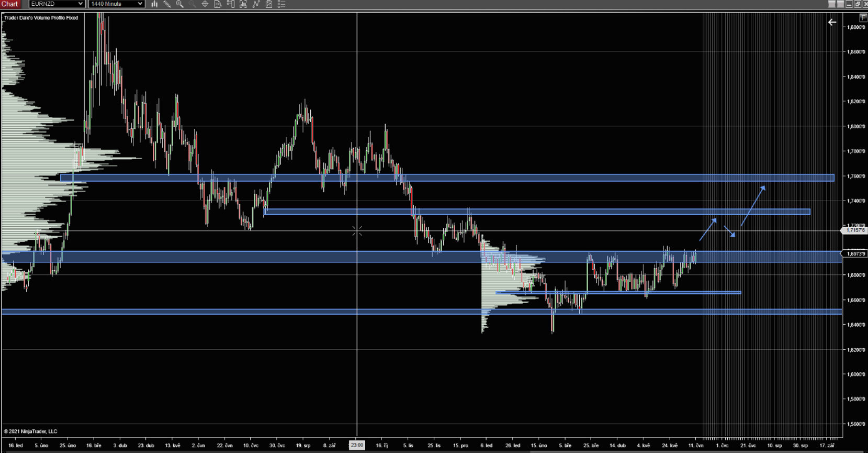The width and height of the screenshot is (868, 453).
Task: Click the greyed zoom out magnifier
Action: pyautogui.click(x=192, y=4)
